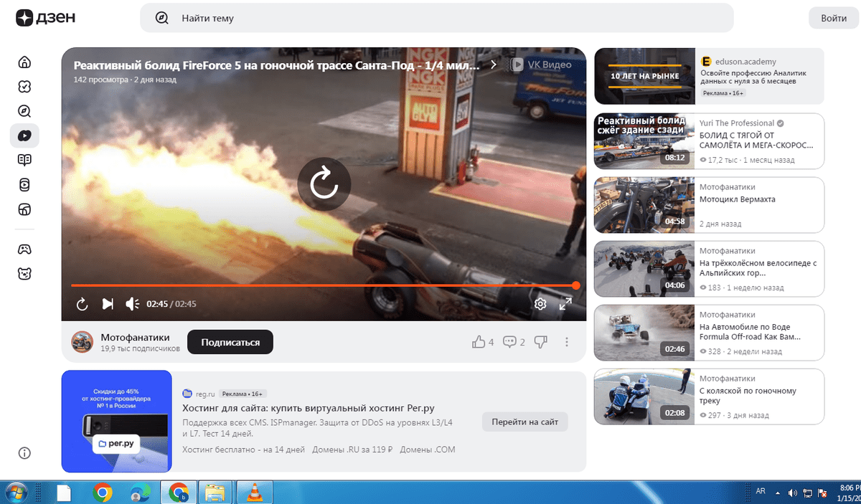861x504 pixels.
Task: Open video quality settings gear
Action: pos(540,304)
